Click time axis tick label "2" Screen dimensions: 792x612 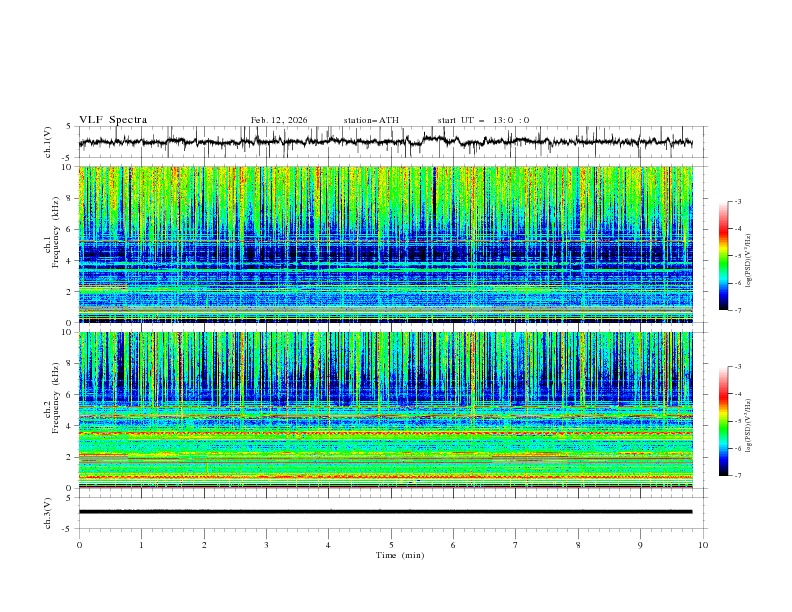(x=204, y=545)
